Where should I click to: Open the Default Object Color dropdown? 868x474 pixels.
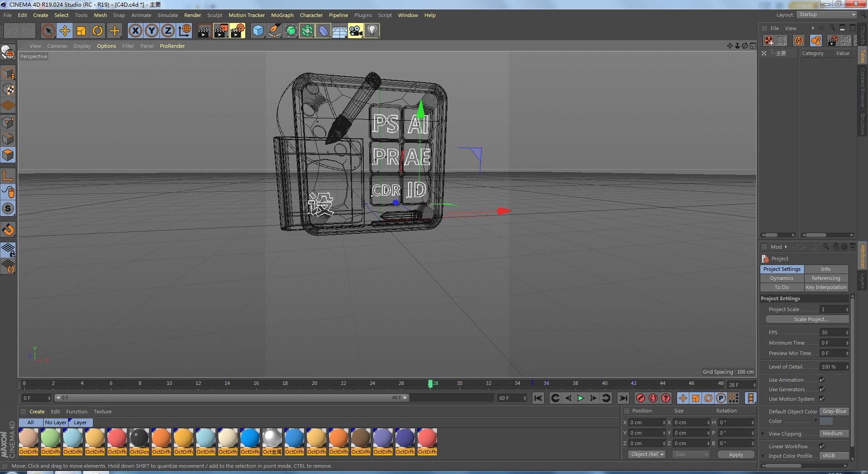(x=834, y=412)
